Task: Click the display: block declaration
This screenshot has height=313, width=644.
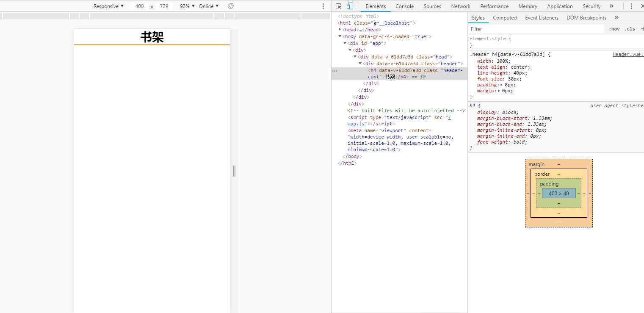Action: (x=498, y=112)
